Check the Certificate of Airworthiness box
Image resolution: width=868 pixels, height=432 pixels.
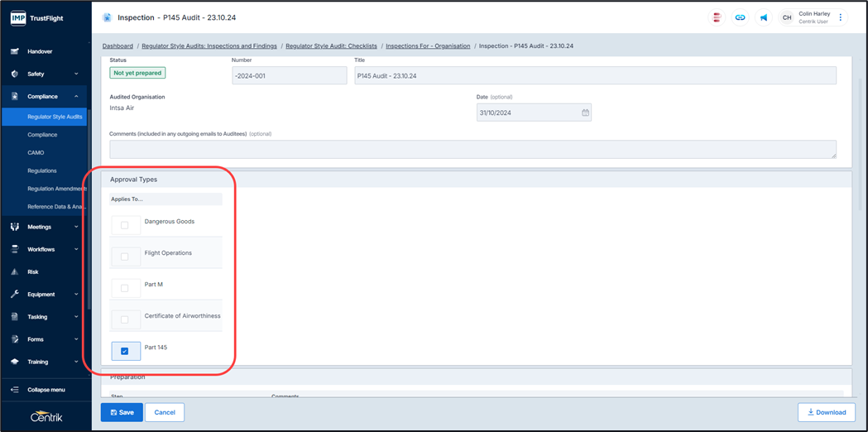(x=125, y=319)
